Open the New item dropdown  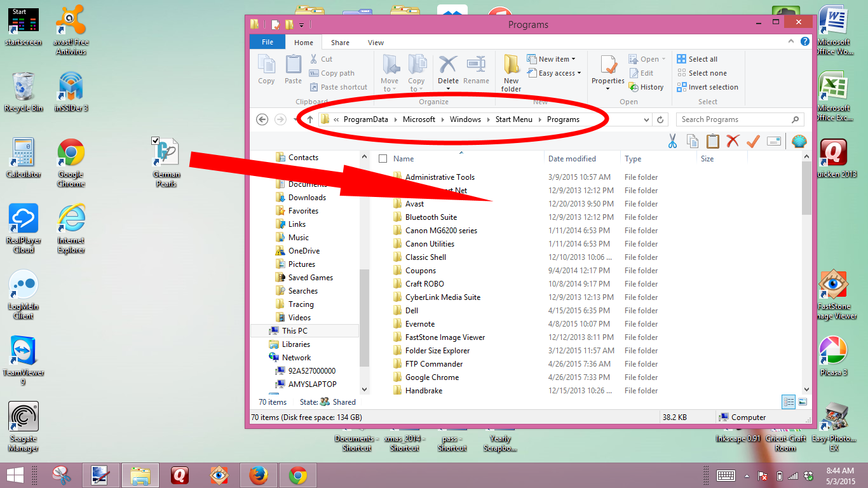point(551,59)
